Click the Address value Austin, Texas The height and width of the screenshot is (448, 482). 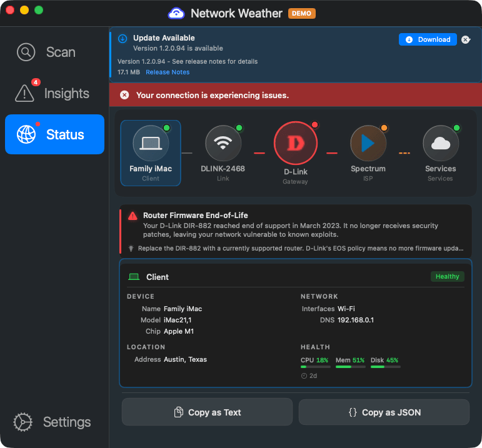tap(185, 359)
